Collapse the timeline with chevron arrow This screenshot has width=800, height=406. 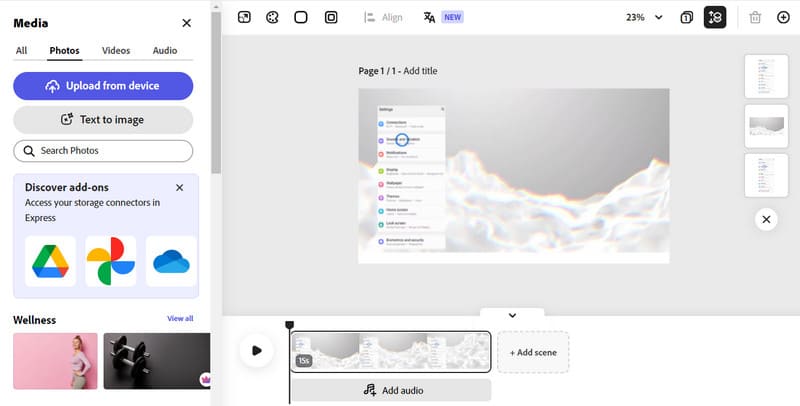(x=512, y=315)
